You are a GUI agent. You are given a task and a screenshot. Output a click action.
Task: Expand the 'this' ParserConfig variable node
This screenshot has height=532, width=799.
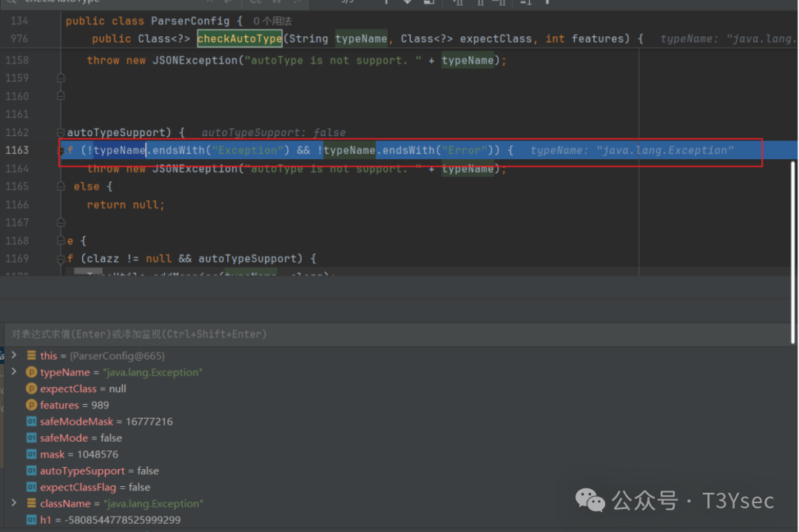(x=13, y=356)
